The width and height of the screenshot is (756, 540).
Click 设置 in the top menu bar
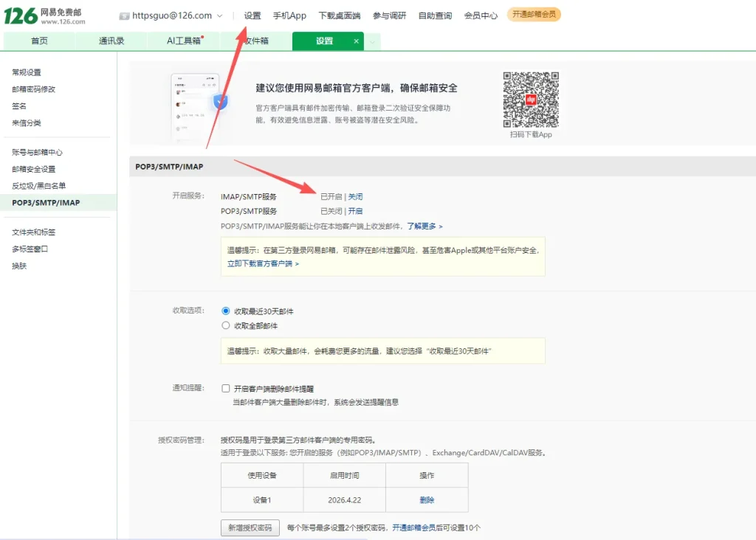[252, 15]
